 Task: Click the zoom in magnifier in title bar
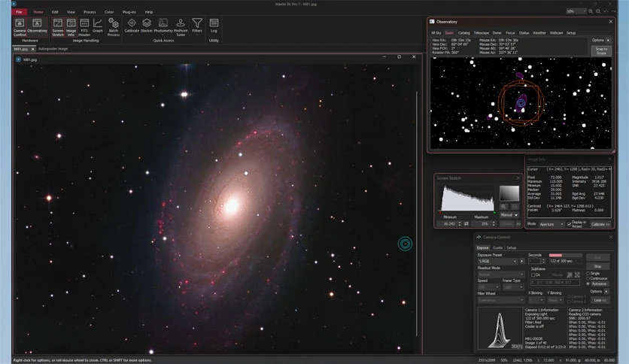pyautogui.click(x=591, y=11)
